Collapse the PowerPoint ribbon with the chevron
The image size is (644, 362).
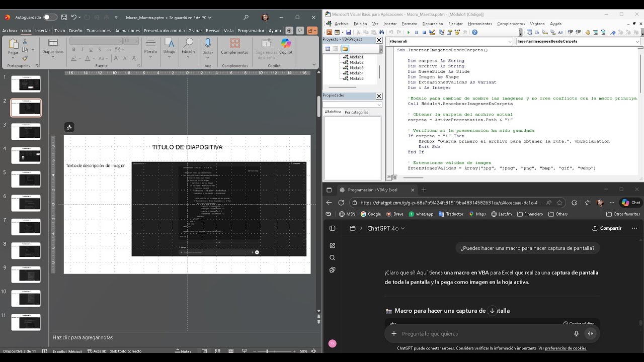pos(314,65)
